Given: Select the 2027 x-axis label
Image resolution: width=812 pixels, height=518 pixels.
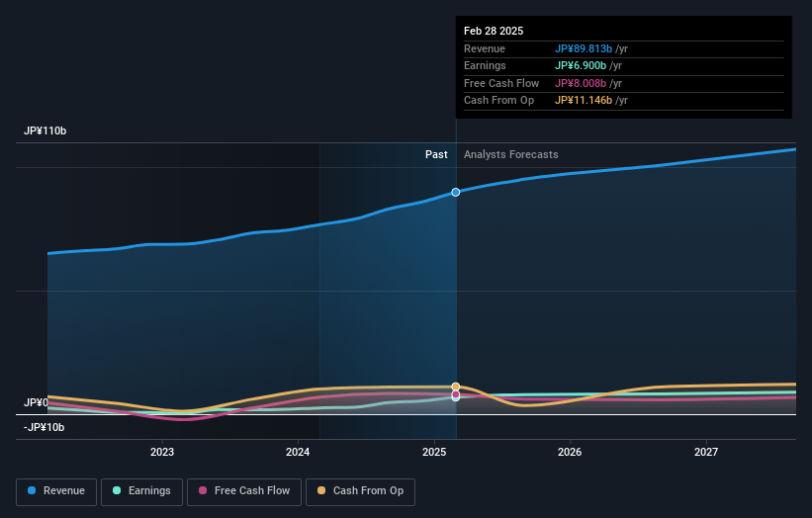Looking at the screenshot, I should click(x=706, y=452).
